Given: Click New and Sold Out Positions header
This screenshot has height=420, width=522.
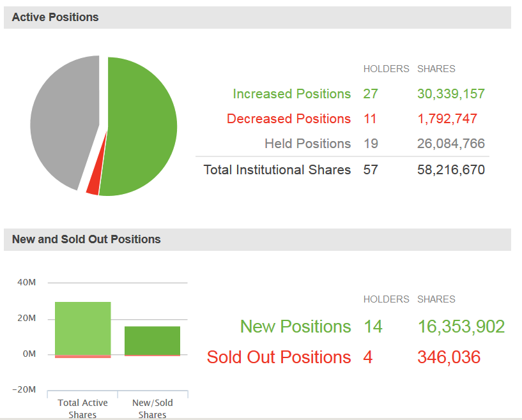Looking at the screenshot, I should (86, 239).
